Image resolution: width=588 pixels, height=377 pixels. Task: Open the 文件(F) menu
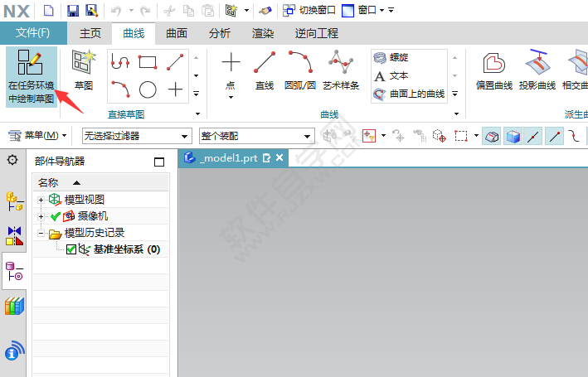(33, 33)
